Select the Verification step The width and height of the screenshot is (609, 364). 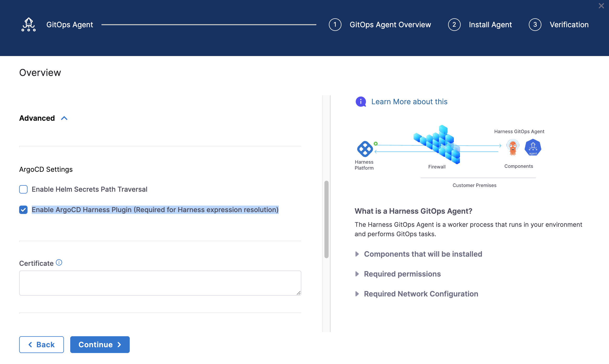tap(569, 24)
